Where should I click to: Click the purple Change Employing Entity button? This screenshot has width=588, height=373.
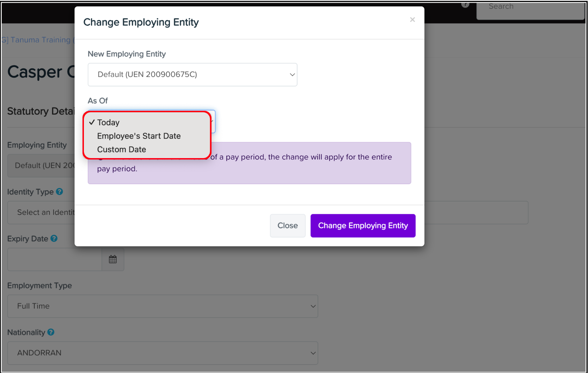[x=363, y=226]
